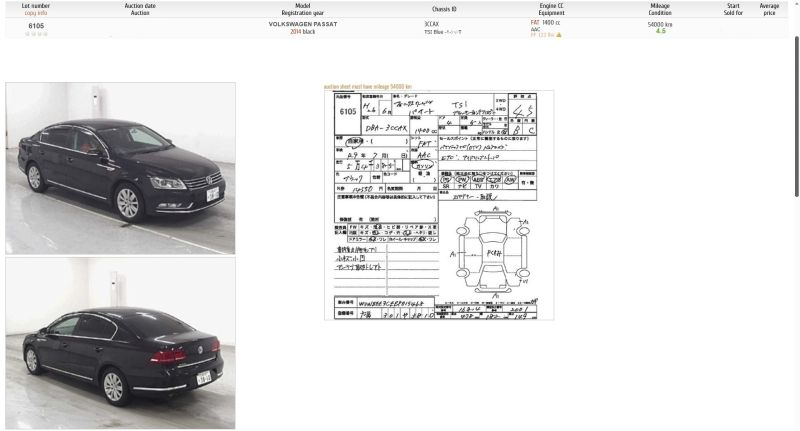The width and height of the screenshot is (800, 431).
Task: Click the green condition grade '4.5'
Action: coord(661,31)
